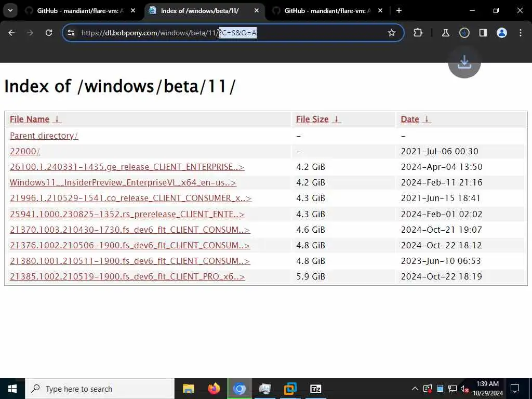Image resolution: width=532 pixels, height=399 pixels.
Task: Sort listing by Date
Action: (410, 119)
